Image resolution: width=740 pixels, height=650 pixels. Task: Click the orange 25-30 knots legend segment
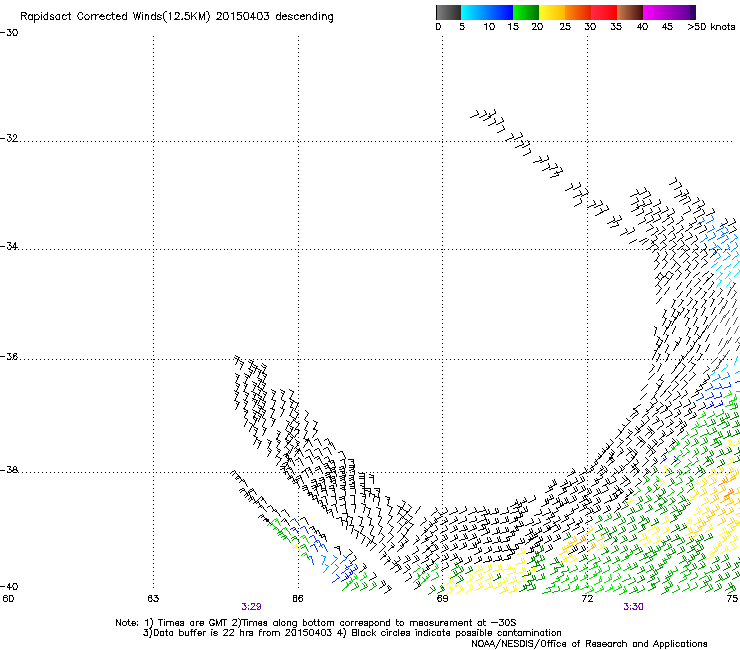click(x=578, y=12)
